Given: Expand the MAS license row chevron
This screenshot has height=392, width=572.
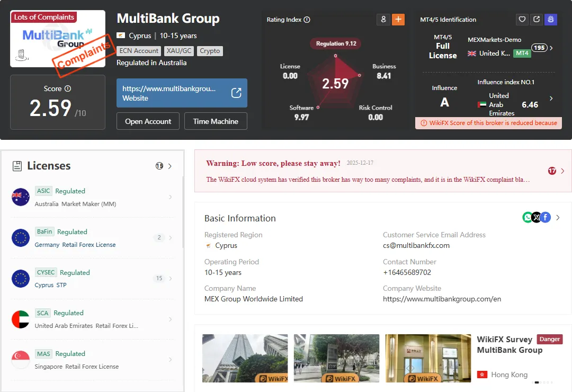Looking at the screenshot, I should (171, 360).
